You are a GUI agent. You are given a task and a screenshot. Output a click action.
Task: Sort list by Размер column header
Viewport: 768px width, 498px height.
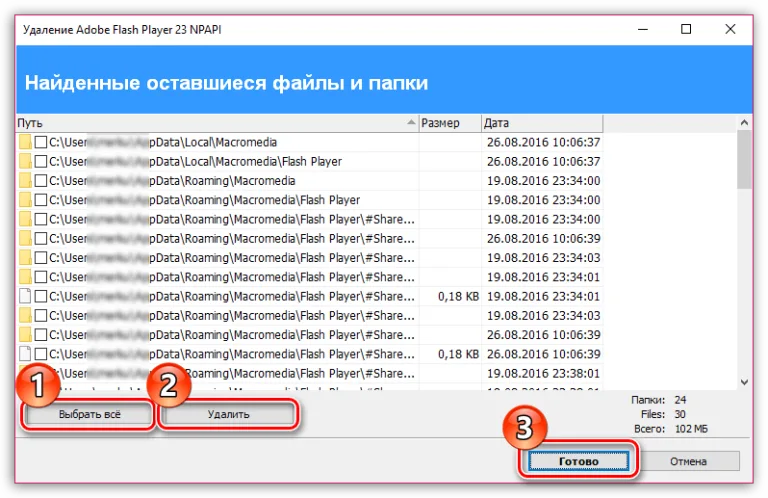(450, 123)
